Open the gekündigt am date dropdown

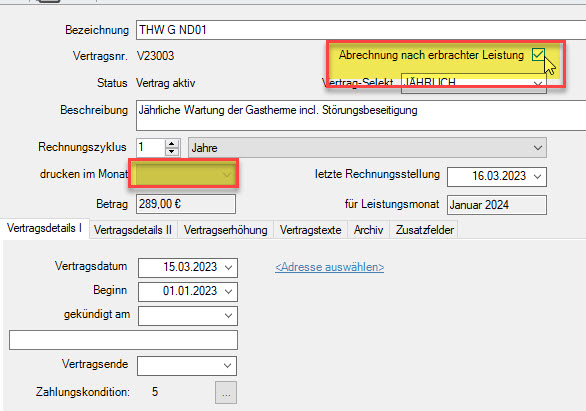click(228, 316)
